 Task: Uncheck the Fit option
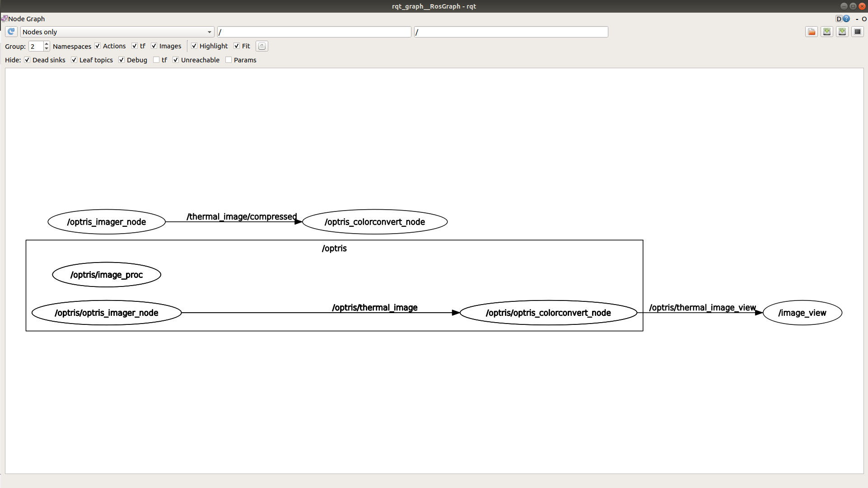point(237,46)
